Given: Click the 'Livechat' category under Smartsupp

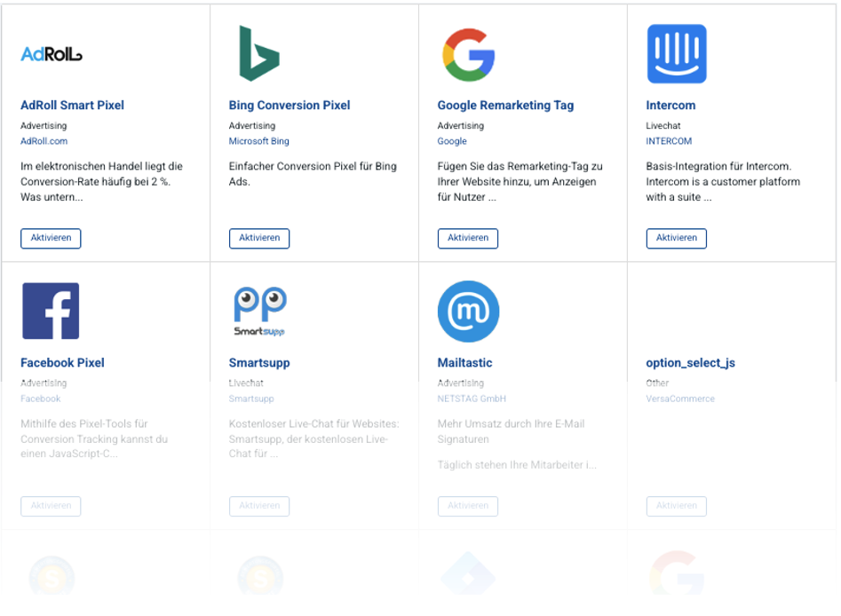Looking at the screenshot, I should pos(246,383).
